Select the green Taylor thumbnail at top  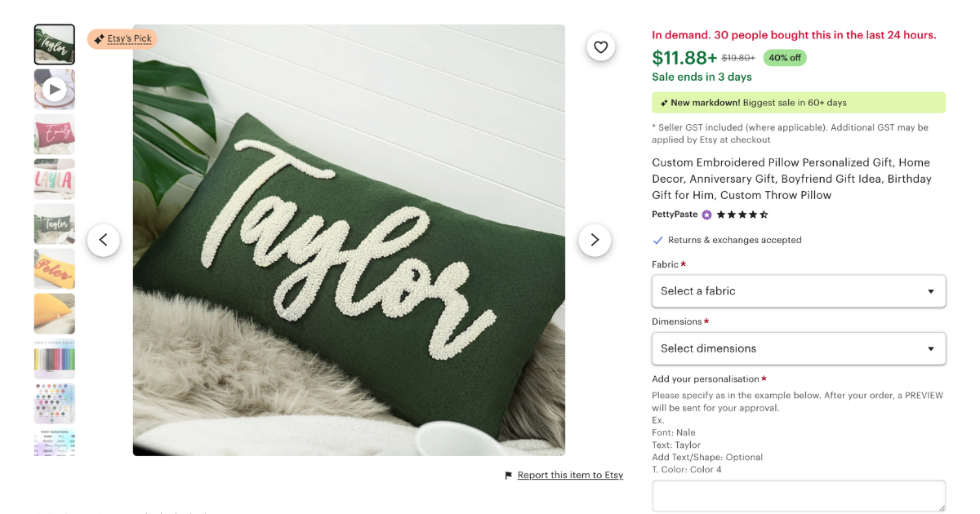(x=54, y=44)
